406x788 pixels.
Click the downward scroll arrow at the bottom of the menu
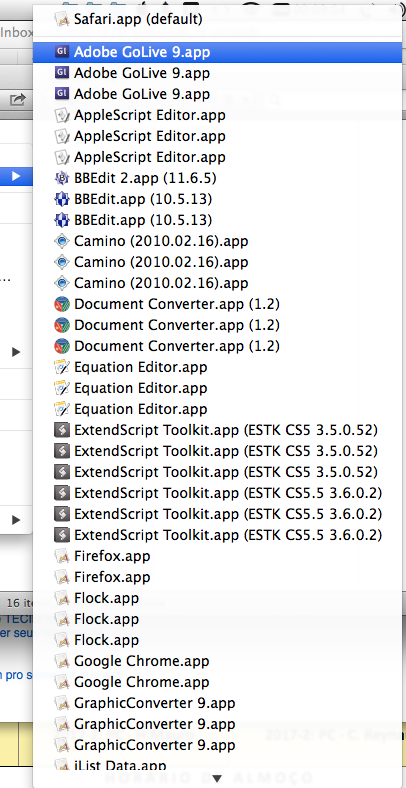(x=217, y=779)
